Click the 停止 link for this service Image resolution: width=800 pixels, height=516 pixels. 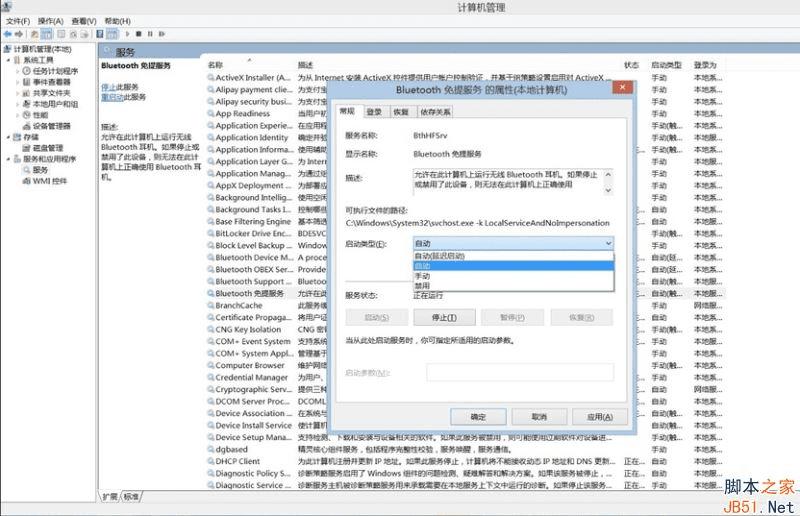pyautogui.click(x=109, y=87)
